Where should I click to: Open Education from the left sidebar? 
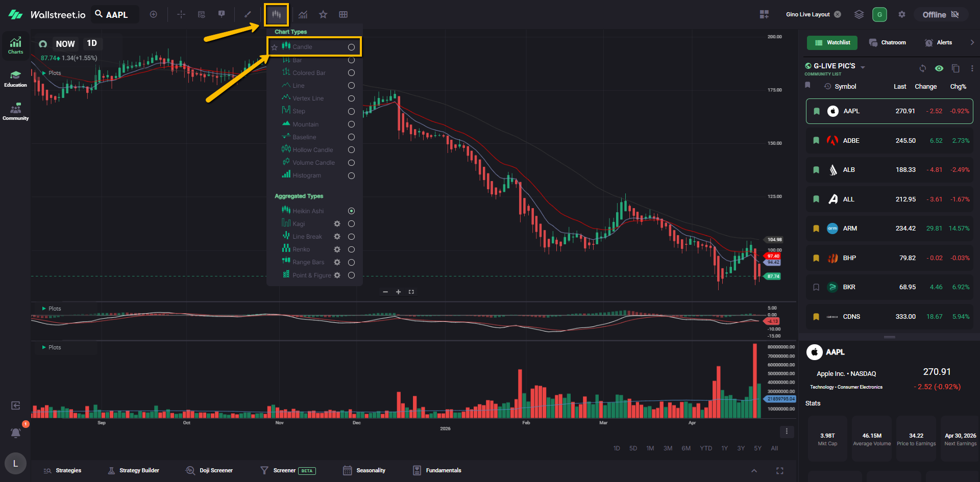coord(15,79)
